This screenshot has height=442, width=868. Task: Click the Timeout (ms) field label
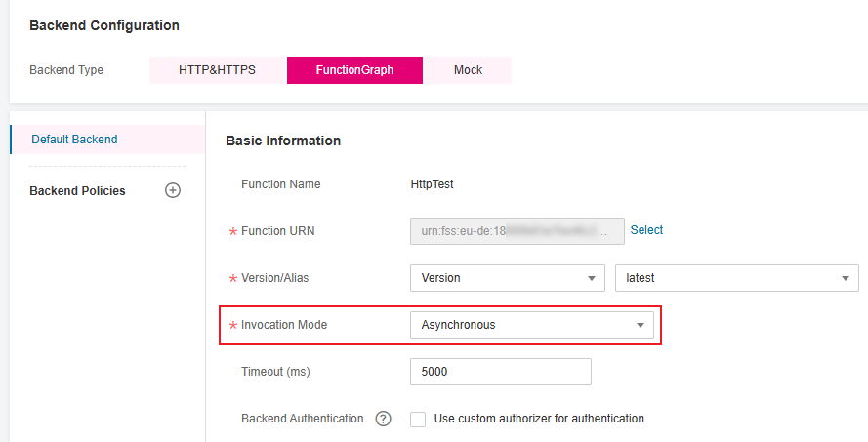pos(275,372)
